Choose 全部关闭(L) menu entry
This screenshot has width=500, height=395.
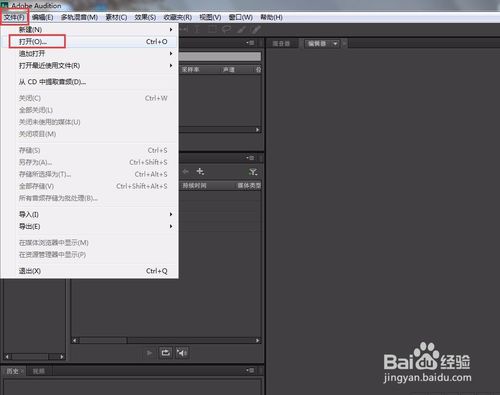(x=89, y=110)
